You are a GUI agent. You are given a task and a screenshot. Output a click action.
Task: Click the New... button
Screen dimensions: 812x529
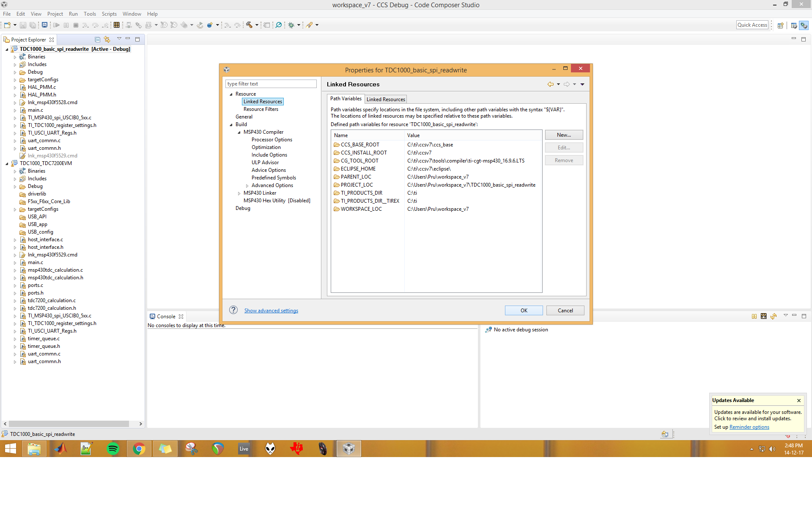(564, 135)
